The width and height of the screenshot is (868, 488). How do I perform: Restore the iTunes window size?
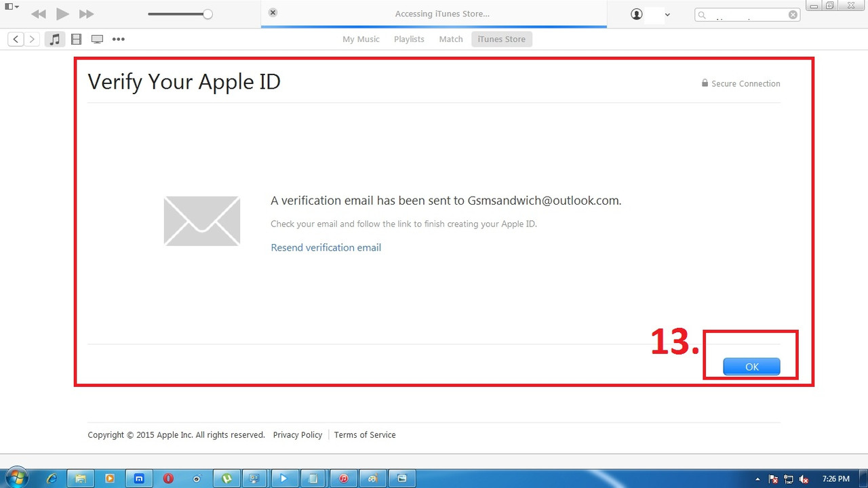click(x=829, y=5)
